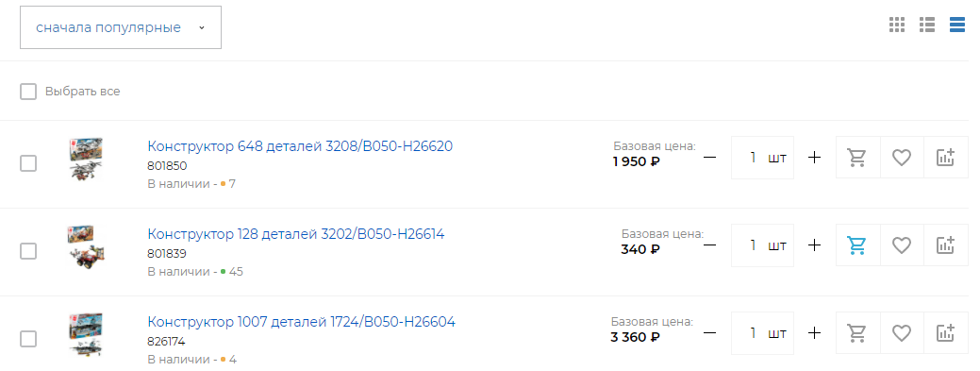Screen dimensions: 980x371
Task: Add Конструктор 128 деталей to cart
Action: pos(857,245)
